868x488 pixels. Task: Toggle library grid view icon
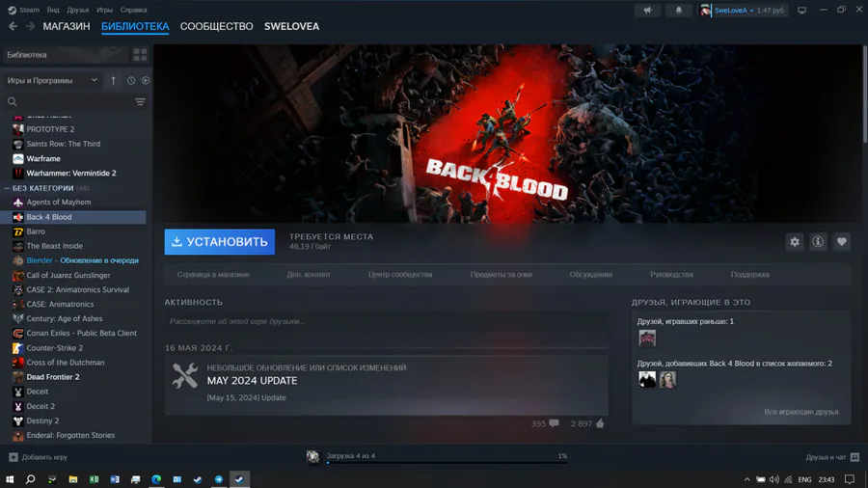coord(140,54)
